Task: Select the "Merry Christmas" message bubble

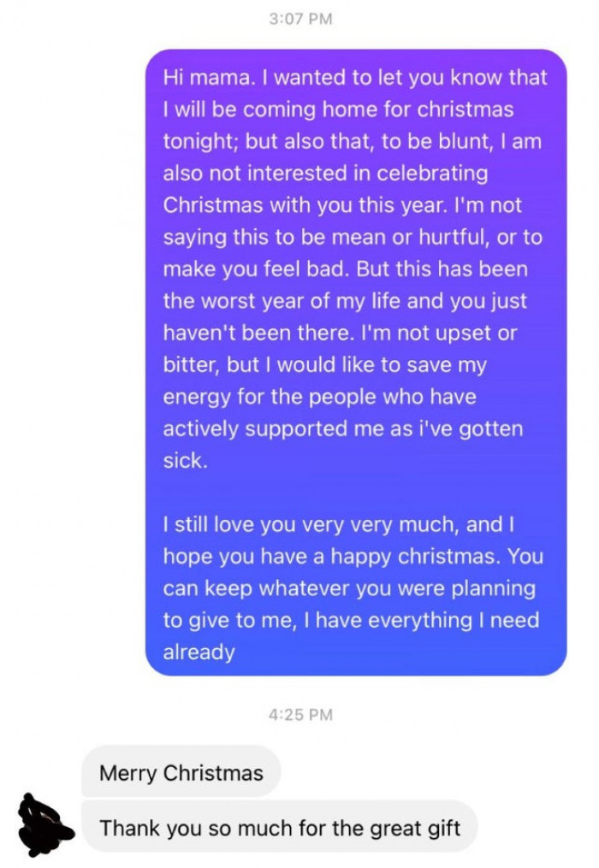Action: click(x=181, y=774)
